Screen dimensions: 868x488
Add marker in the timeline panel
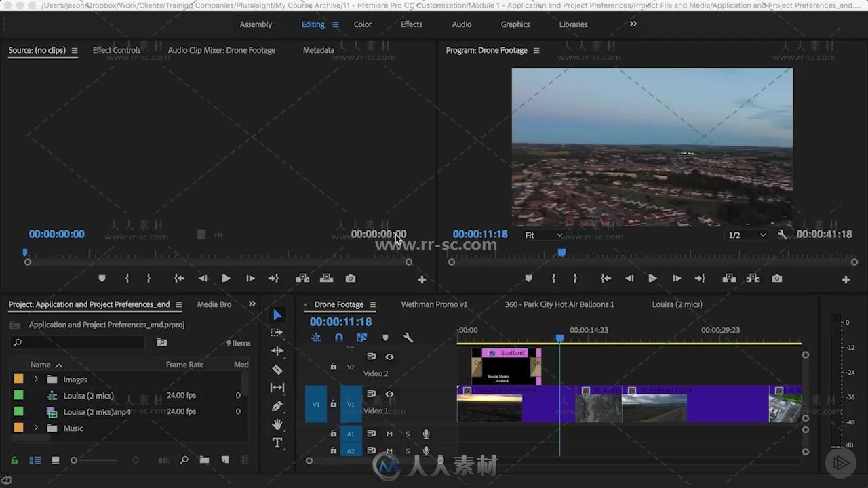click(385, 338)
